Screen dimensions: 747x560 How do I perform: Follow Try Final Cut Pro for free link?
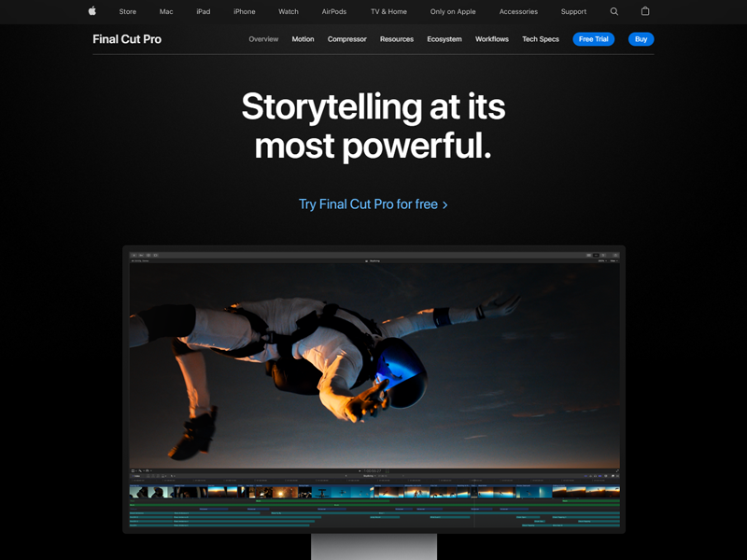click(373, 204)
